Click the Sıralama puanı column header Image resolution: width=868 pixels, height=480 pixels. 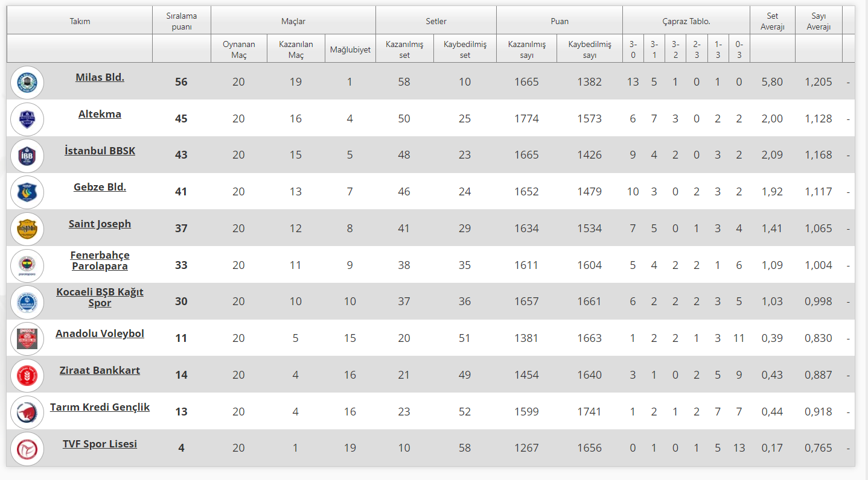(181, 21)
